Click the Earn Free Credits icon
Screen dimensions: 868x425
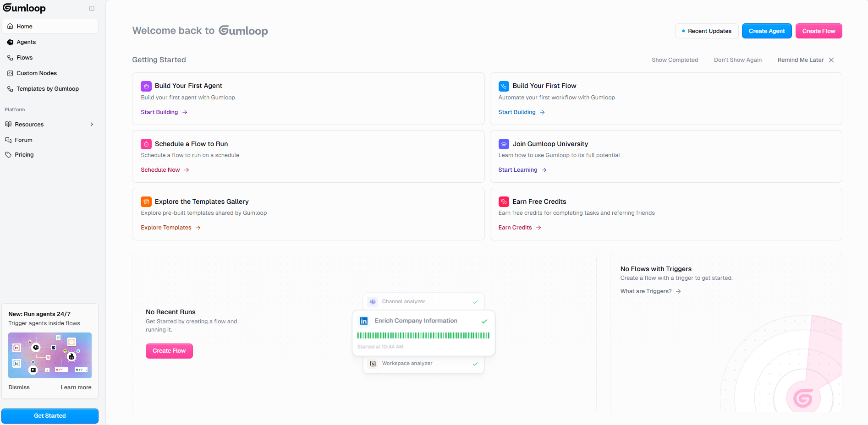coord(504,202)
